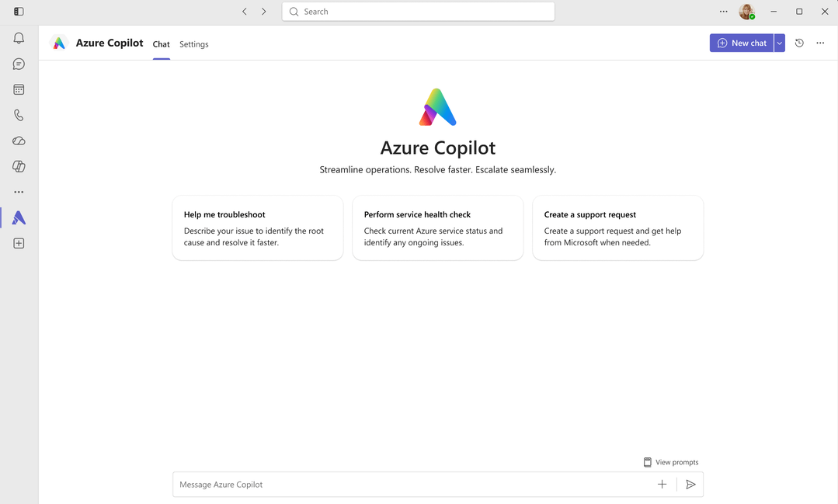The image size is (838, 504).
Task: Go forward with the right arrow
Action: [263, 11]
